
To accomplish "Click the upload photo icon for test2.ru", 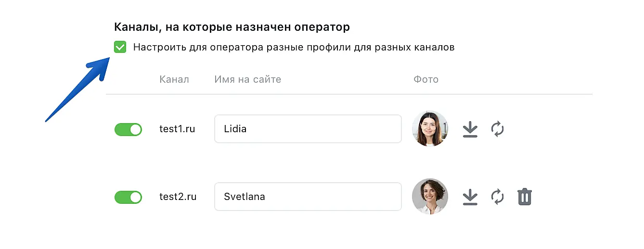I will click(470, 197).
